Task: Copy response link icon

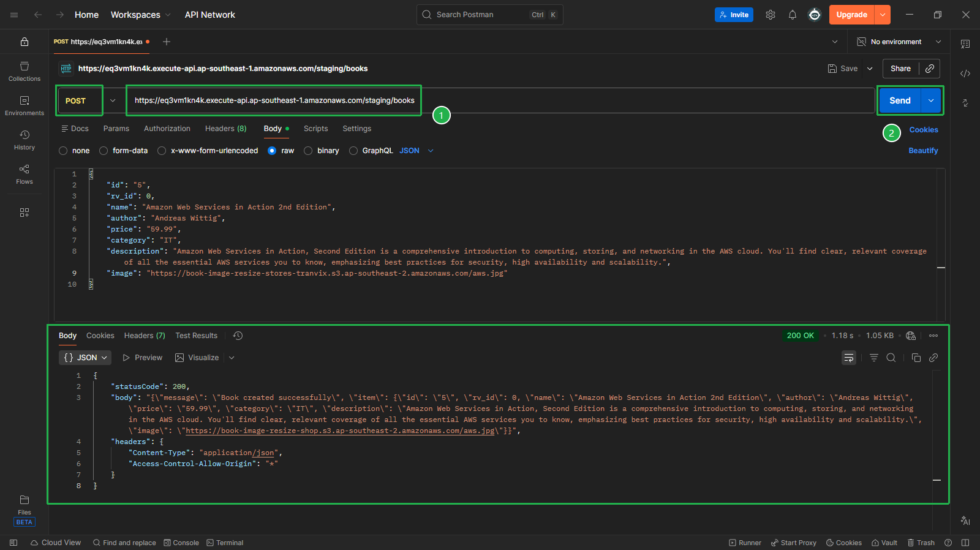Action: [933, 358]
